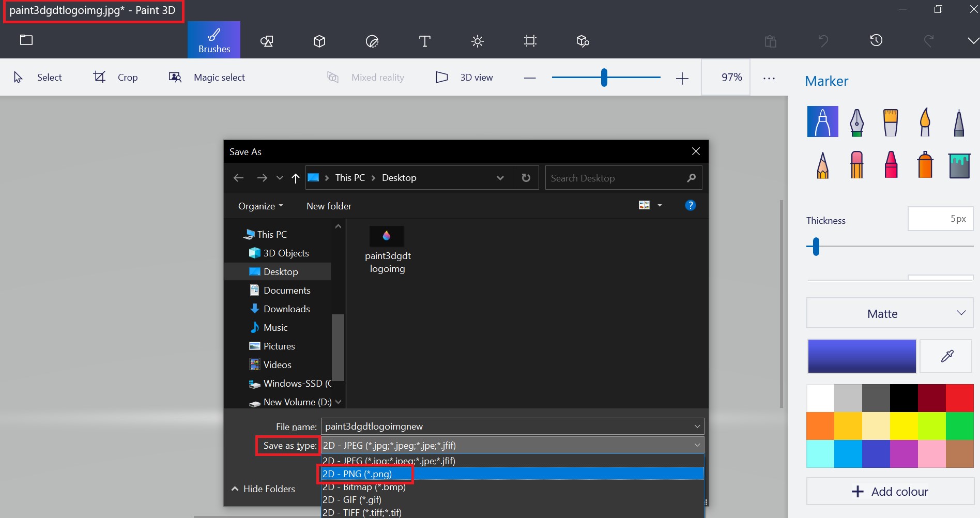The image size is (980, 518).
Task: Select the Oil brush
Action: point(891,123)
